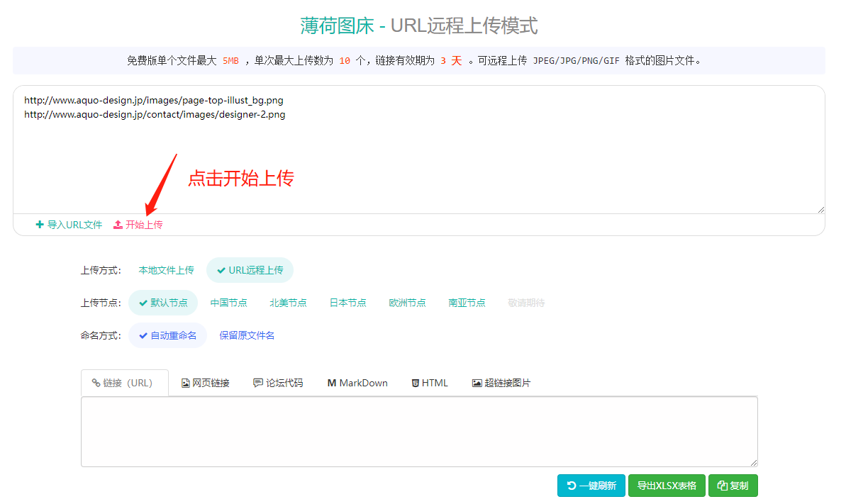Click the output textarea resize handle
The image size is (846, 504).
coord(754,462)
